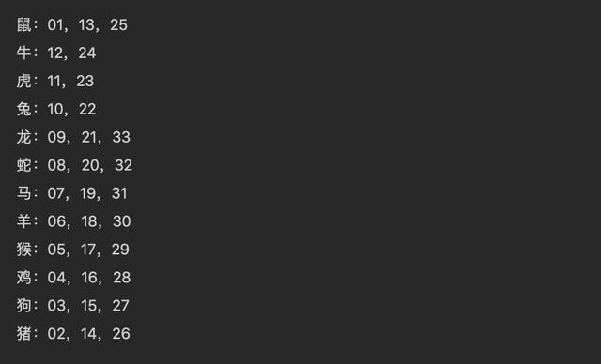This screenshot has height=364, width=601.
Task: Click the 牛 zodiac label
Action: 23,53
